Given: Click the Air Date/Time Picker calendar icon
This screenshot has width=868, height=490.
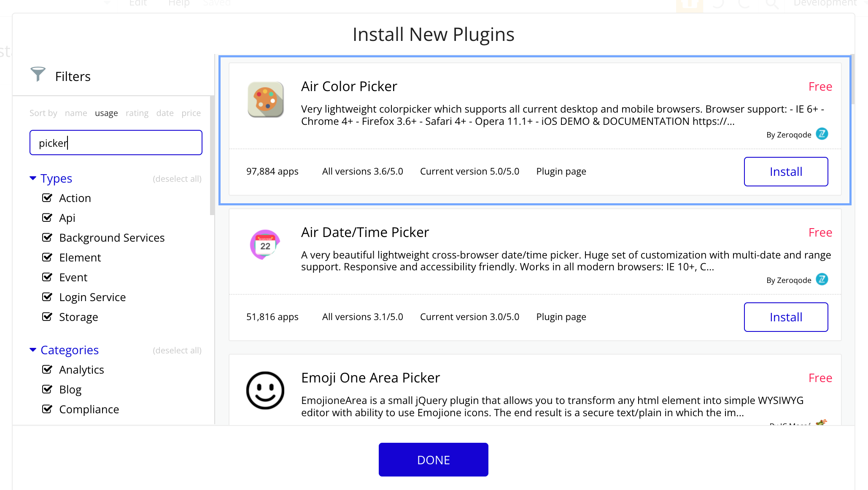Looking at the screenshot, I should point(265,245).
